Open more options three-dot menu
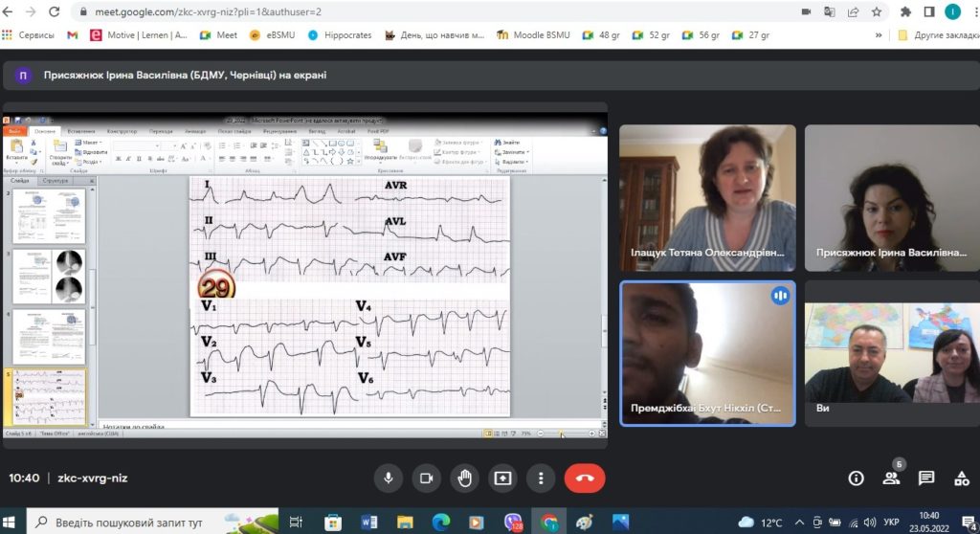Image resolution: width=980 pixels, height=534 pixels. point(541,478)
